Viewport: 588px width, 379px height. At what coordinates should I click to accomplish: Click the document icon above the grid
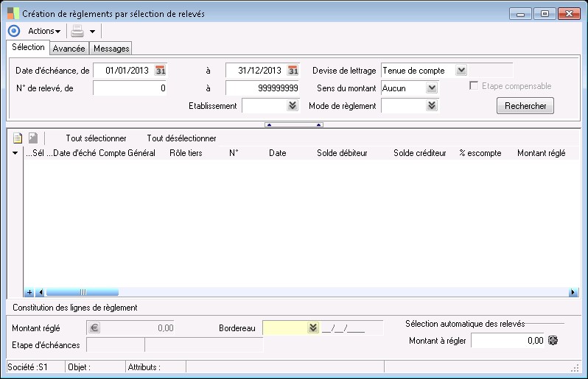coord(18,138)
